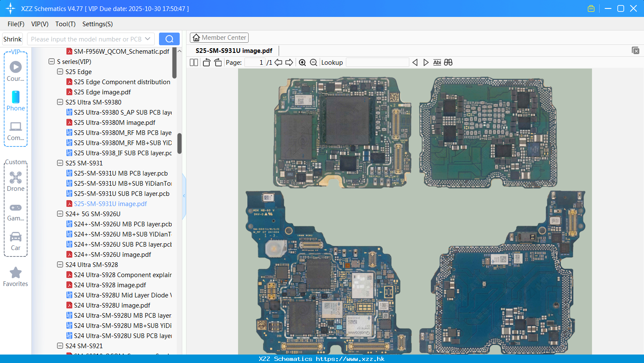This screenshot has width=644, height=363.
Task: Rotate page clockwise
Action: 218,62
